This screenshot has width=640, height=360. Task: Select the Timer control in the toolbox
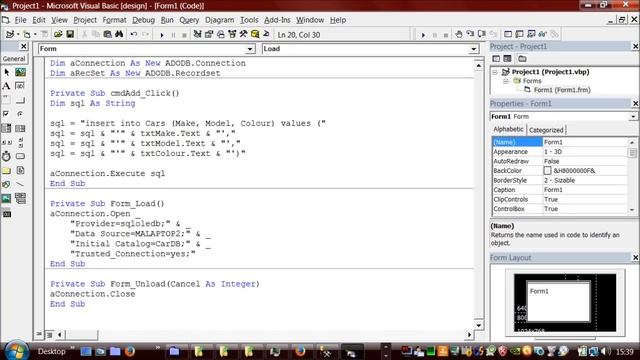pos(7,156)
